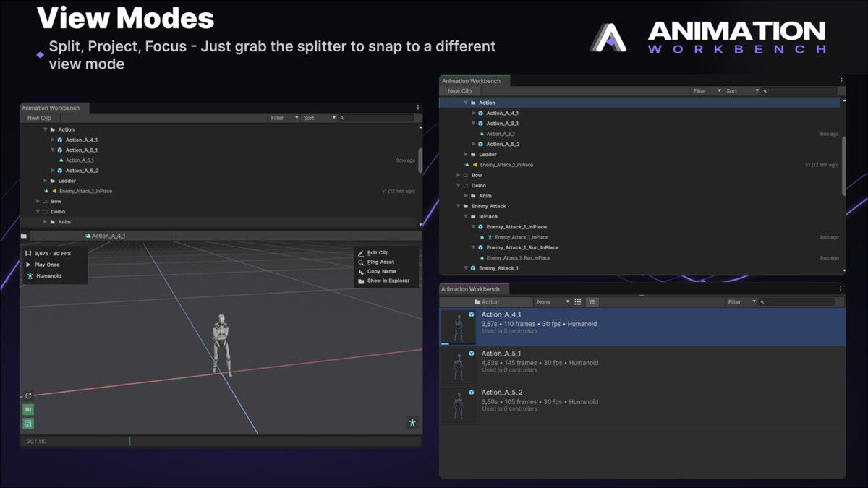
Task: Click the kebab menu of the left Workbench window
Action: point(417,108)
